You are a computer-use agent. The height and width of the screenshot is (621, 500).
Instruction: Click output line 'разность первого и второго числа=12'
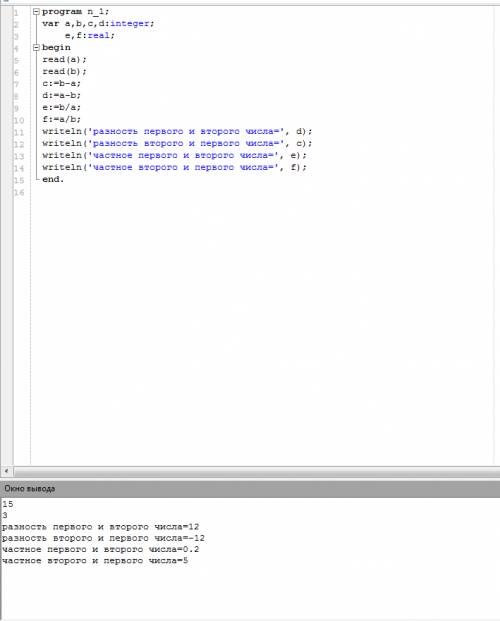(101, 527)
